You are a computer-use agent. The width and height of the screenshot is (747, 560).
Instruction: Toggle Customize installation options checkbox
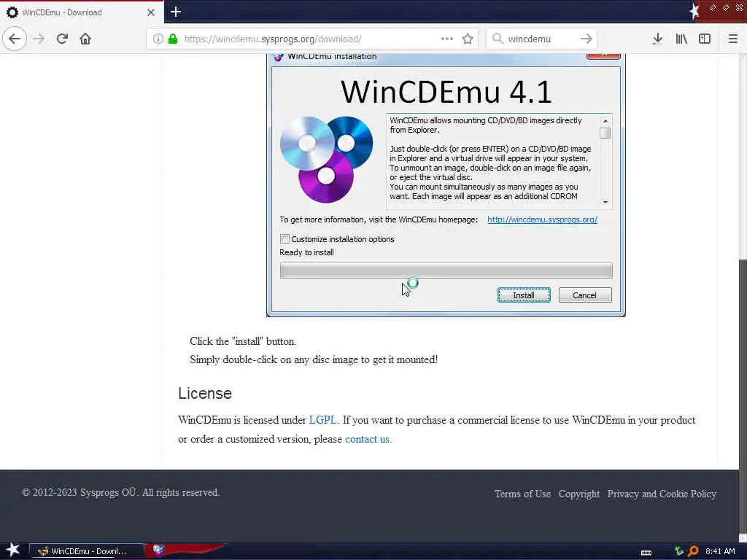(285, 238)
